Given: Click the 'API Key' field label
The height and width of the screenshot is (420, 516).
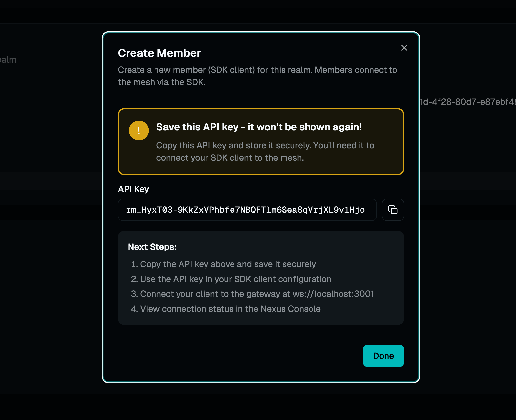Looking at the screenshot, I should click(133, 189).
